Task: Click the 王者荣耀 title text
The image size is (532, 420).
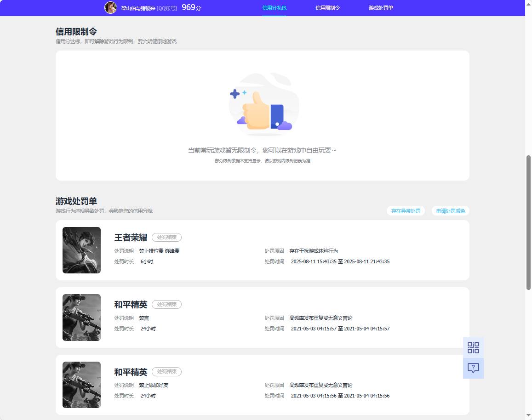Action: 130,237
